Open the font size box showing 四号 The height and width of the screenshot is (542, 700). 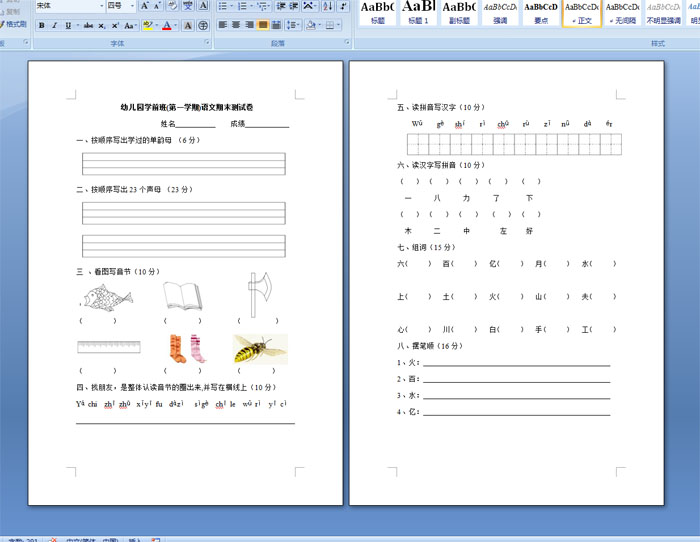click(x=121, y=6)
